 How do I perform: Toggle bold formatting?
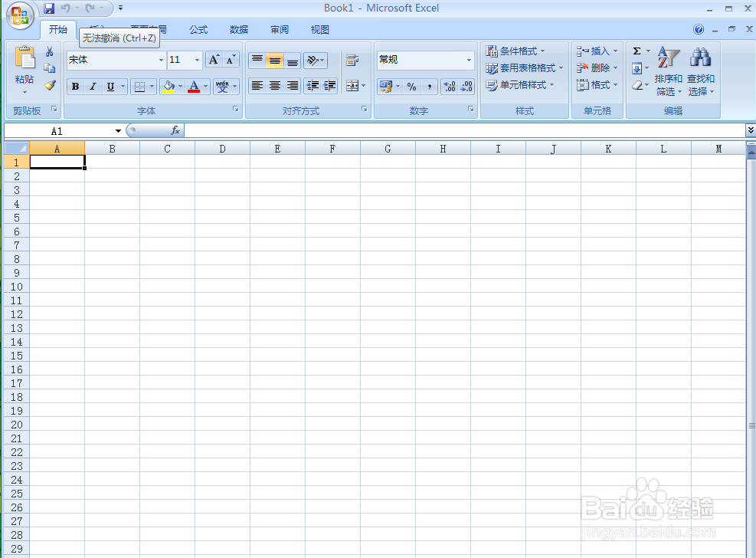click(x=75, y=87)
